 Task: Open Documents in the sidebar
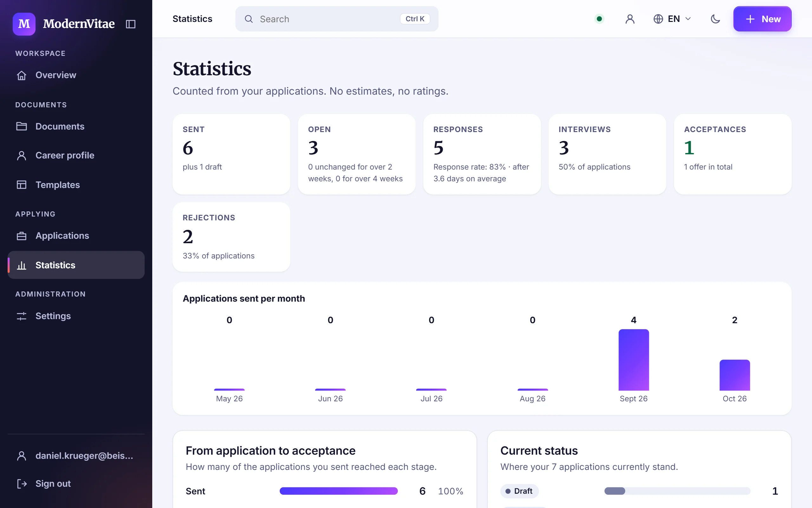coord(76,126)
